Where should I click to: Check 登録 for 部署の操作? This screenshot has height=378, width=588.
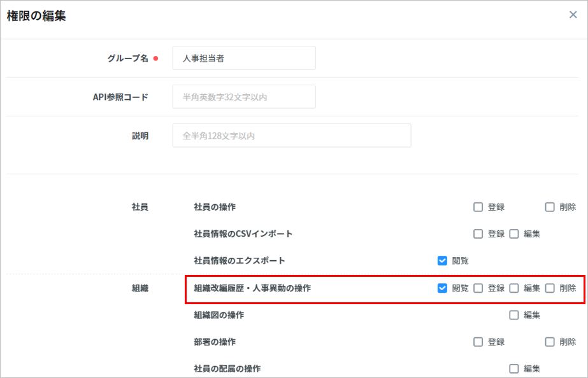pos(478,342)
